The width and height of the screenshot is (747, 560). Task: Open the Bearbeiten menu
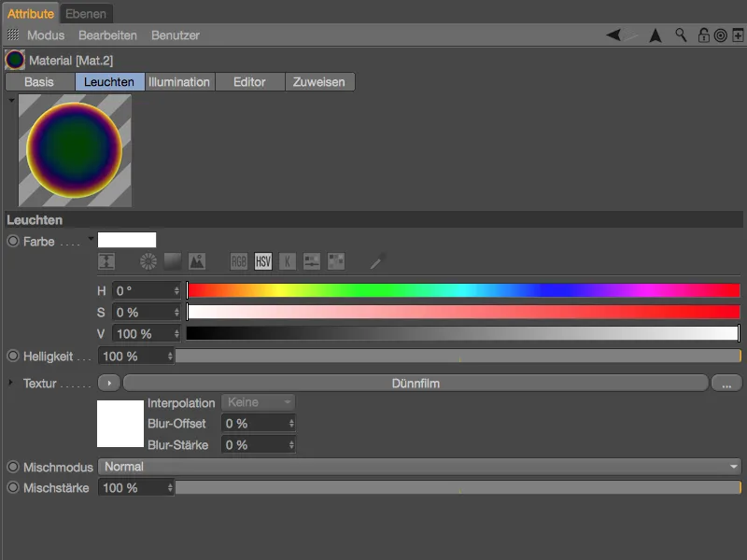point(107,35)
